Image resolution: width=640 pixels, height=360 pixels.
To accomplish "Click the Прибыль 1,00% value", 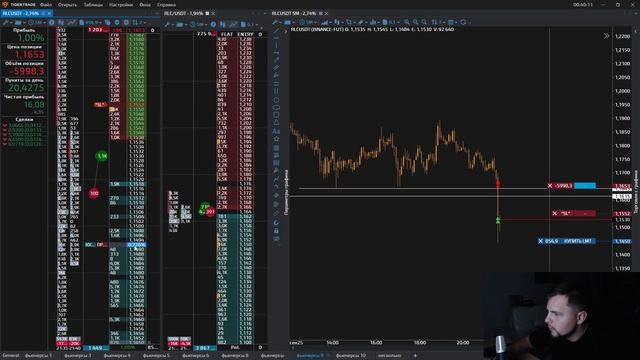I will pyautogui.click(x=31, y=38).
